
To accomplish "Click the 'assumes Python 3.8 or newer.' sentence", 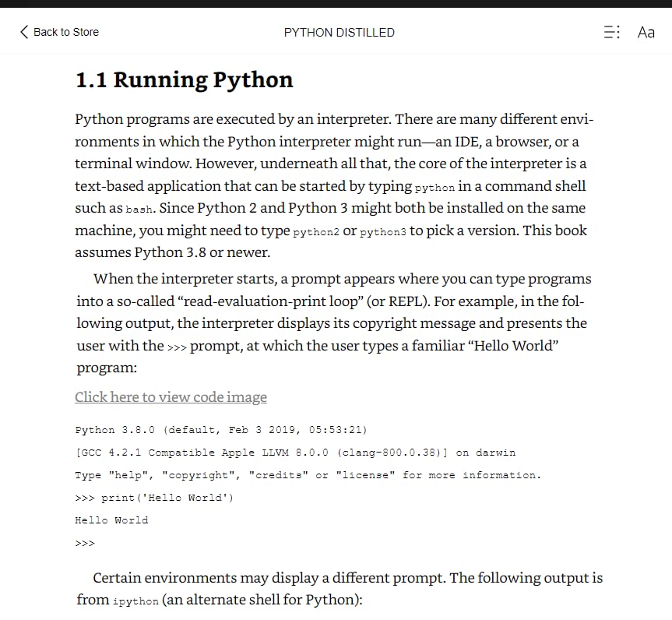I will (173, 252).
